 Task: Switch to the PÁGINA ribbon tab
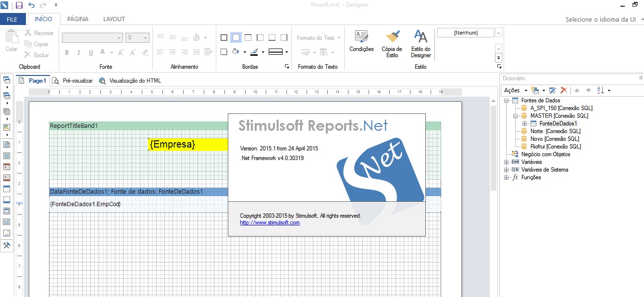(x=78, y=19)
